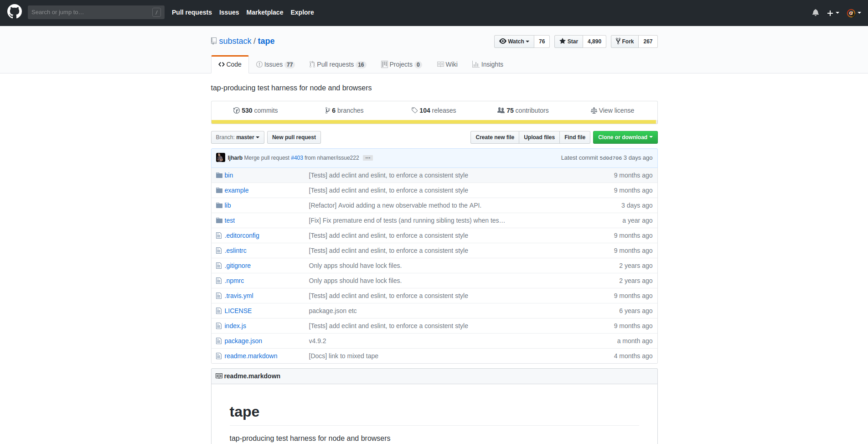Viewport: 868px width, 444px height.
Task: Open the plus create-new dropdown
Action: (833, 13)
